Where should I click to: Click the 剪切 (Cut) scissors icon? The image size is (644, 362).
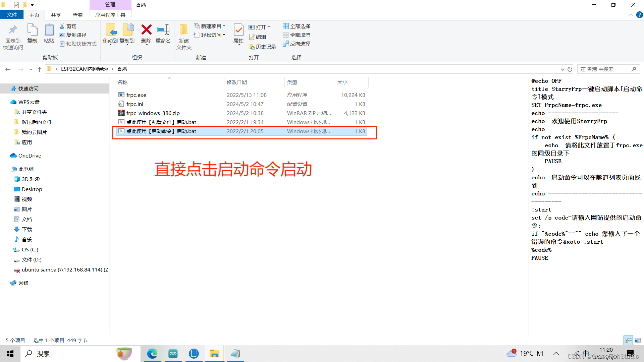coord(62,26)
